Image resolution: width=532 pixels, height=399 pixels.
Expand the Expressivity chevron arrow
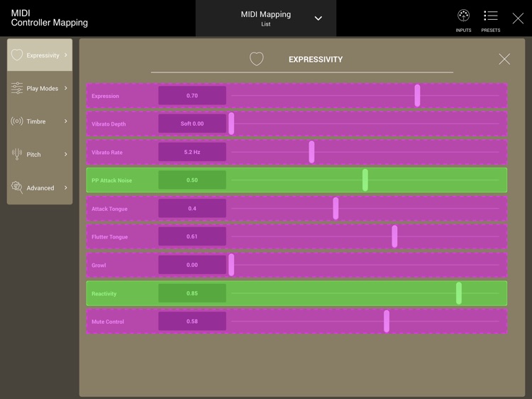click(66, 55)
